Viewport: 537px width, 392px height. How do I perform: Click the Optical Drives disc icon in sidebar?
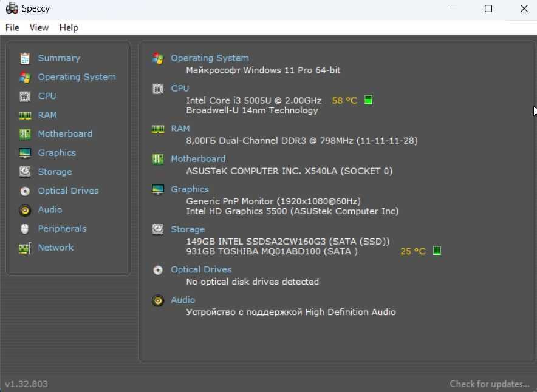click(25, 191)
